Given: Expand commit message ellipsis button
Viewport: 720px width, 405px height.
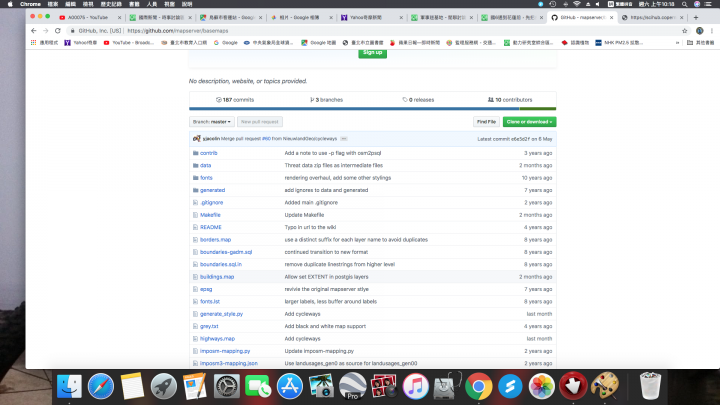Looking at the screenshot, I should [343, 139].
